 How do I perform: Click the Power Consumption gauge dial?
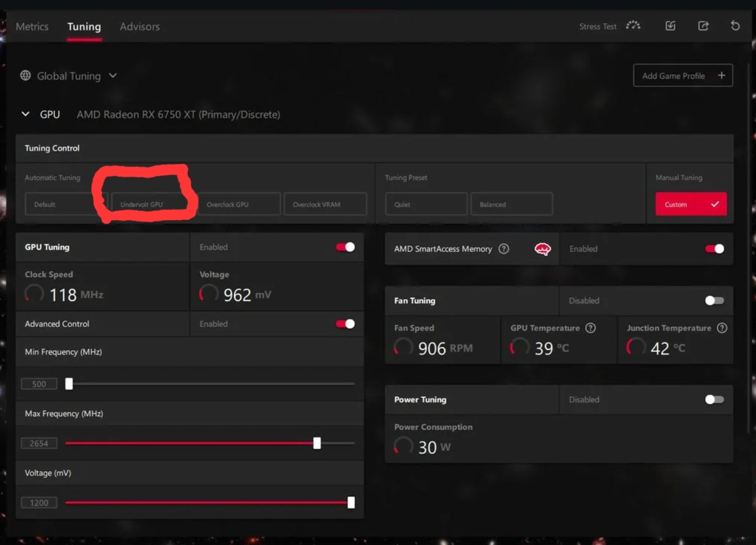pyautogui.click(x=403, y=446)
